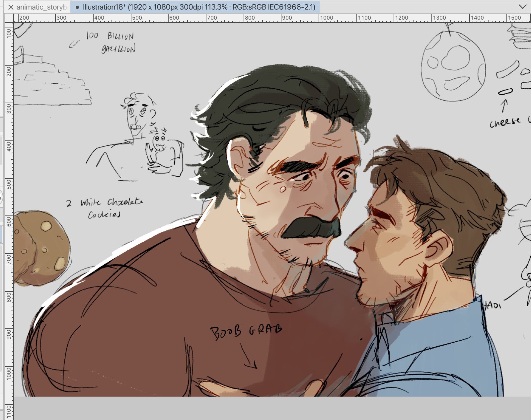531x420 pixels.
Task: Click the 1000 mark on the horizontal ruler
Action: tap(327, 18)
